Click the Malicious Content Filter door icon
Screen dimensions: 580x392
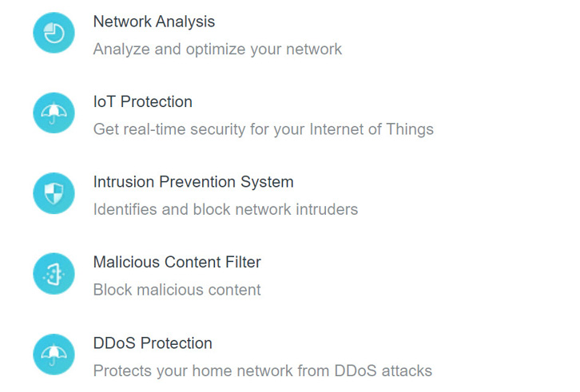point(54,274)
